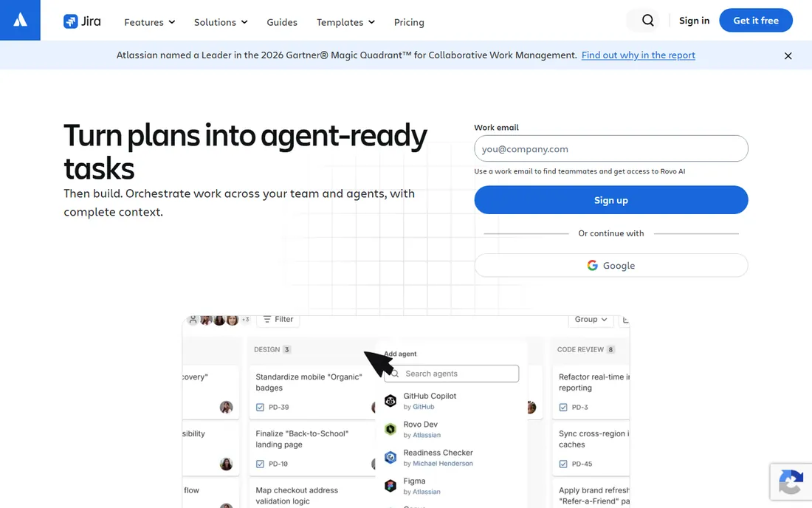Screen dimensions: 812x508
Task: Click the Work email input field
Action: click(x=611, y=148)
